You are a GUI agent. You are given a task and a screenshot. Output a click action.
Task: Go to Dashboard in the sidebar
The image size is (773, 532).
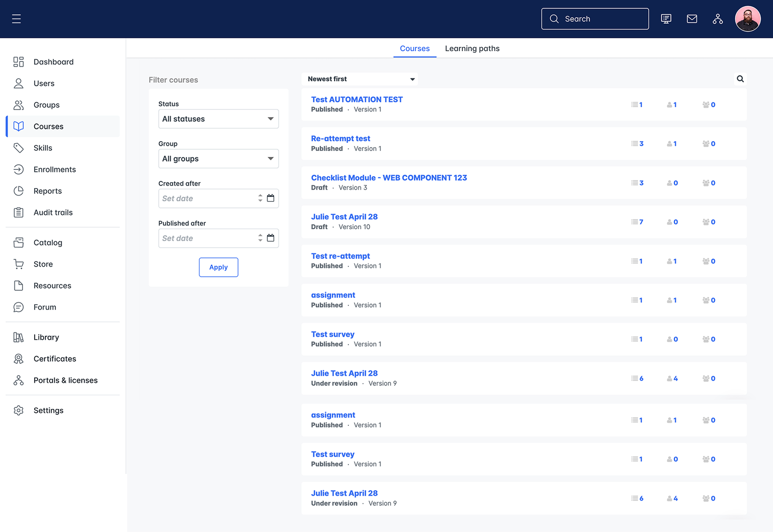(63, 62)
